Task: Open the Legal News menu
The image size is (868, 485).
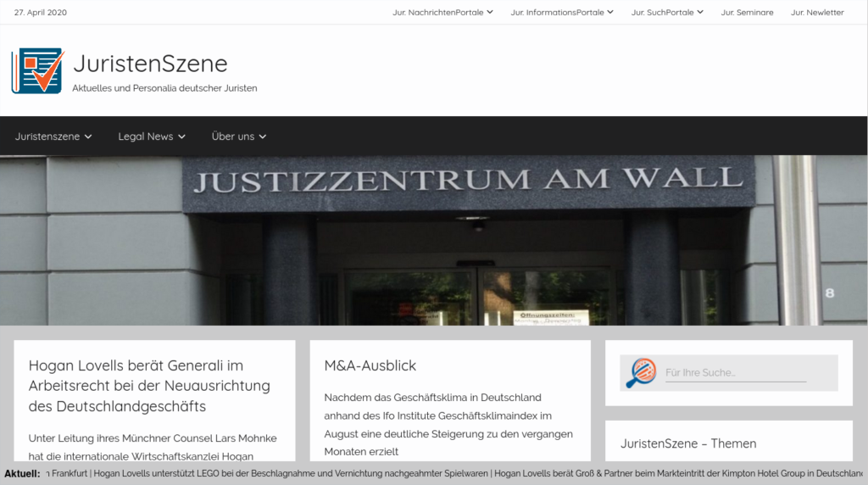Action: [151, 137]
